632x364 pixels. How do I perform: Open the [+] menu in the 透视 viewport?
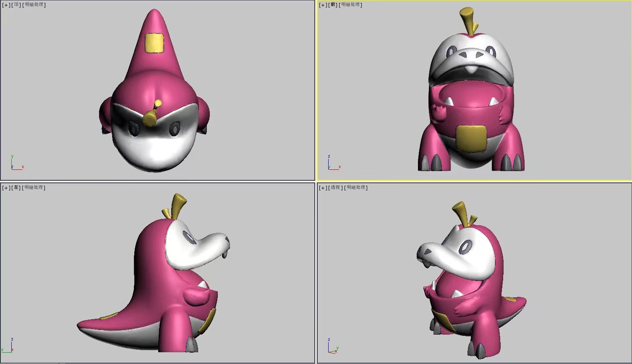[x=323, y=188]
